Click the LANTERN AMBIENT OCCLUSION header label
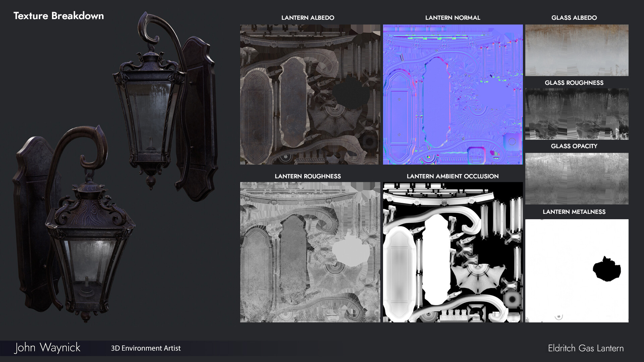 tap(453, 176)
